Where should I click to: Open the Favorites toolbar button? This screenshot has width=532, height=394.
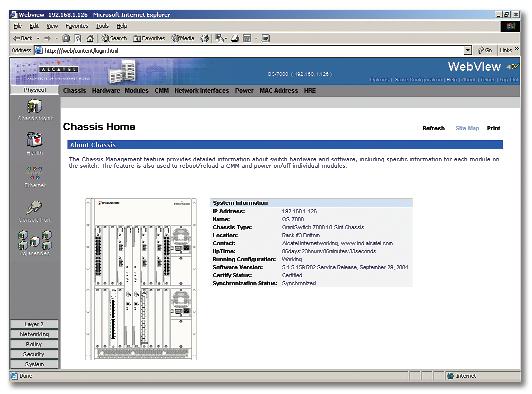point(149,38)
